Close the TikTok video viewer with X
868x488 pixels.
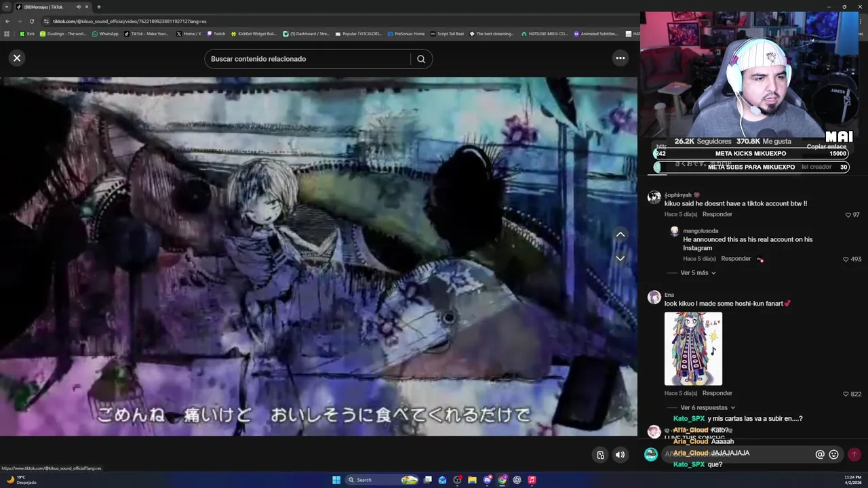pos(17,58)
